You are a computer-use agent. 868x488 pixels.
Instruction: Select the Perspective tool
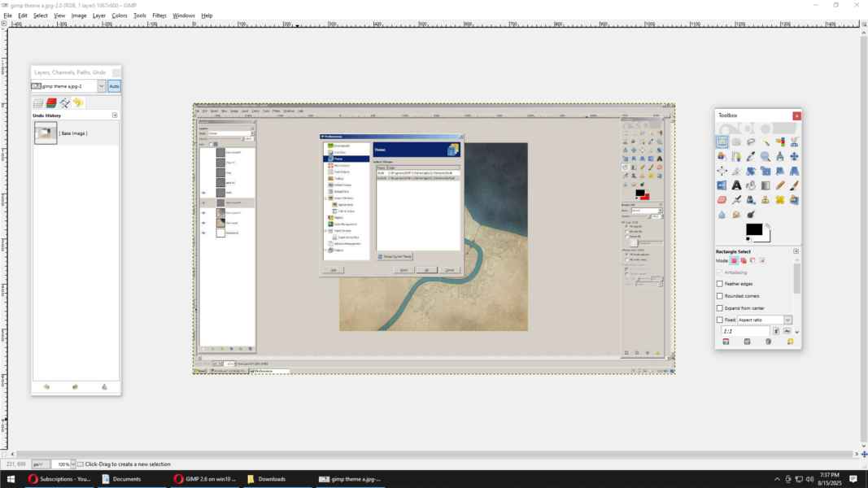pyautogui.click(x=794, y=171)
